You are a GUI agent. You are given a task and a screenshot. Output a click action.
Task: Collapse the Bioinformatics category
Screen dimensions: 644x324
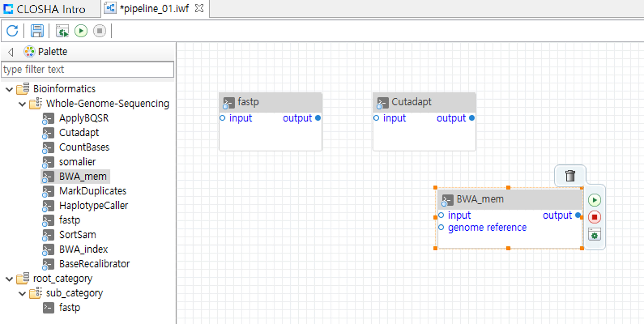[9, 89]
